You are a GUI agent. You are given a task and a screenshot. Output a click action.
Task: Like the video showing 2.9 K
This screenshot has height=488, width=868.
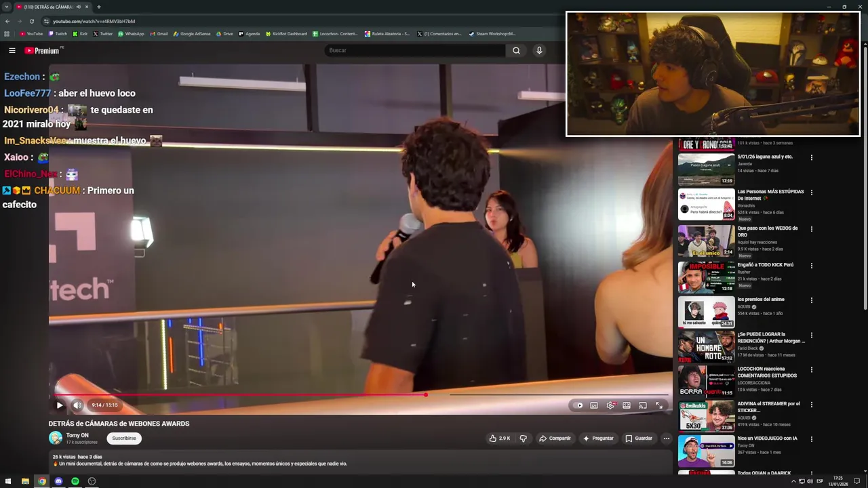click(500, 439)
